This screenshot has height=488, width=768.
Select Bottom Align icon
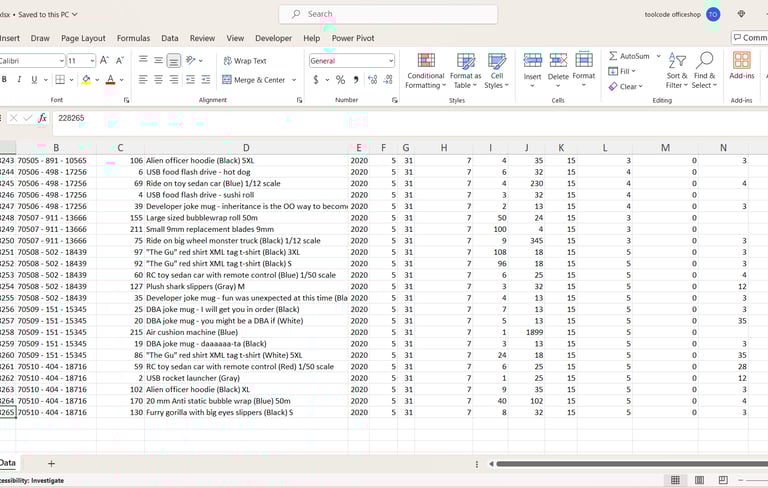tap(173, 60)
